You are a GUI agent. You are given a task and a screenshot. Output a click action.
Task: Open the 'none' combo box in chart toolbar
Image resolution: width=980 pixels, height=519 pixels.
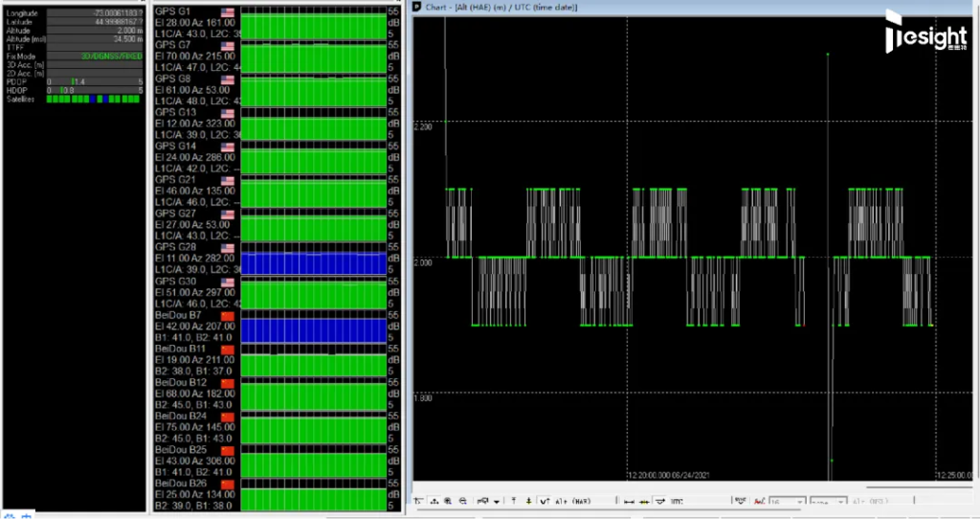[x=828, y=502]
